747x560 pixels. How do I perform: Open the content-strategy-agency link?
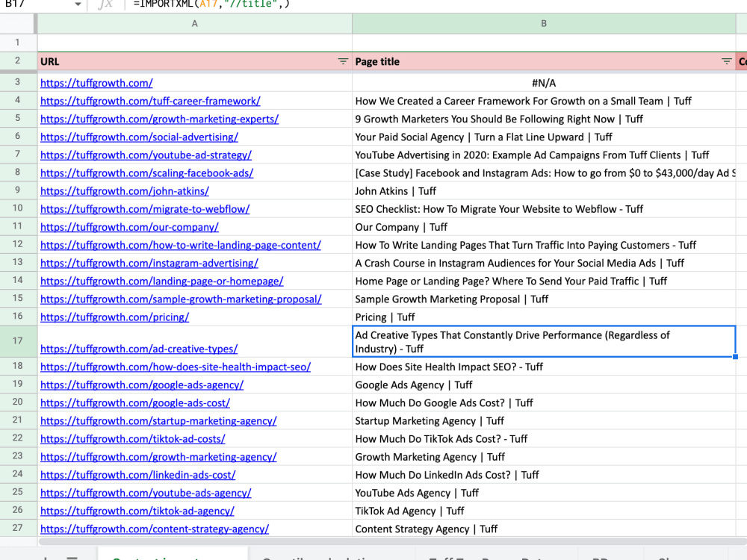tap(155, 529)
